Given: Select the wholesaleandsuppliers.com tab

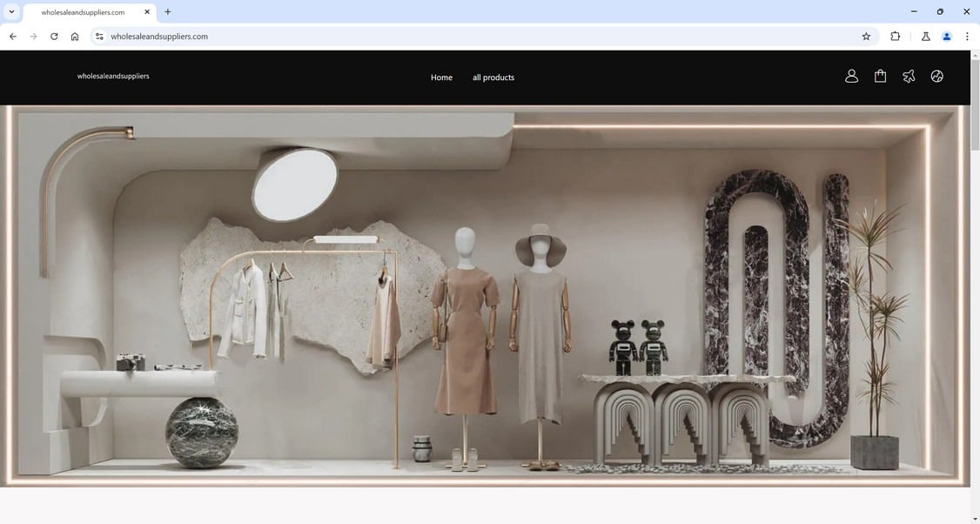Looking at the screenshot, I should 89,12.
